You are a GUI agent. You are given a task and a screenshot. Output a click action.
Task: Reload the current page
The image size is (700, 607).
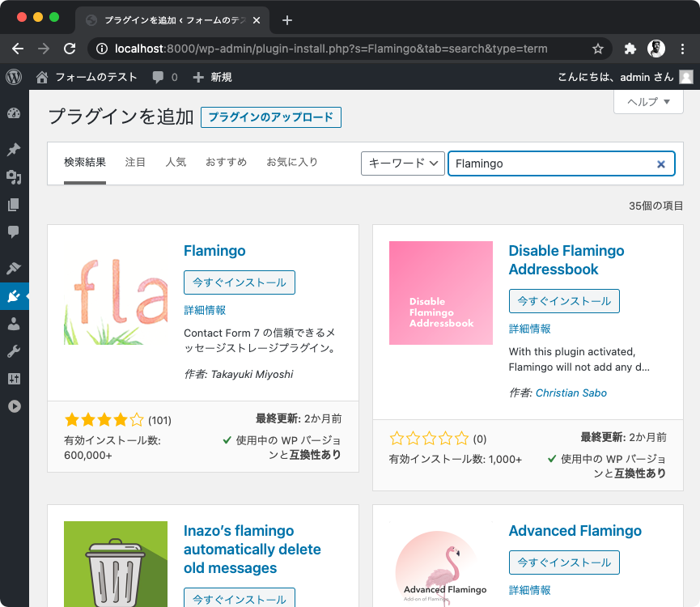tap(70, 49)
